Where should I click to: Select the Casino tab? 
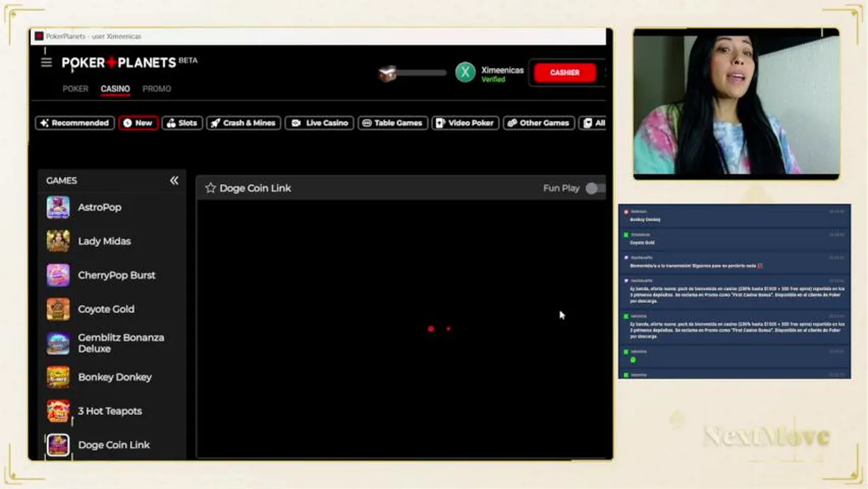click(x=115, y=89)
